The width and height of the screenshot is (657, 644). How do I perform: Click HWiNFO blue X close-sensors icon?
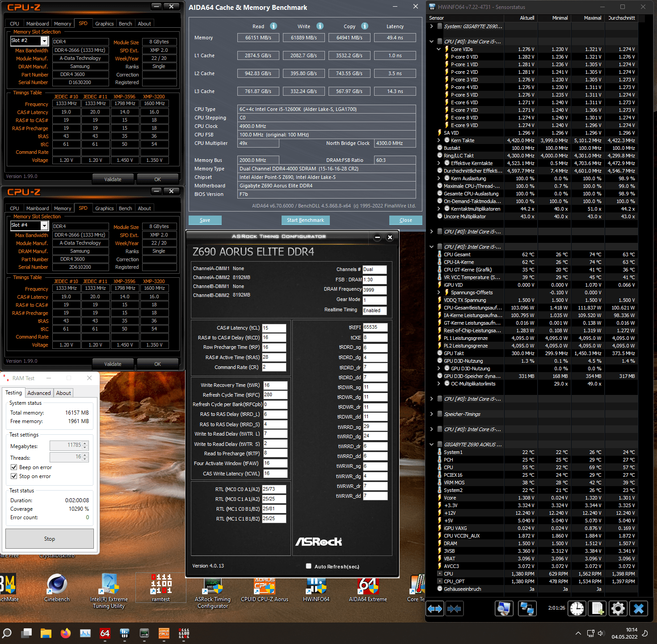point(639,609)
